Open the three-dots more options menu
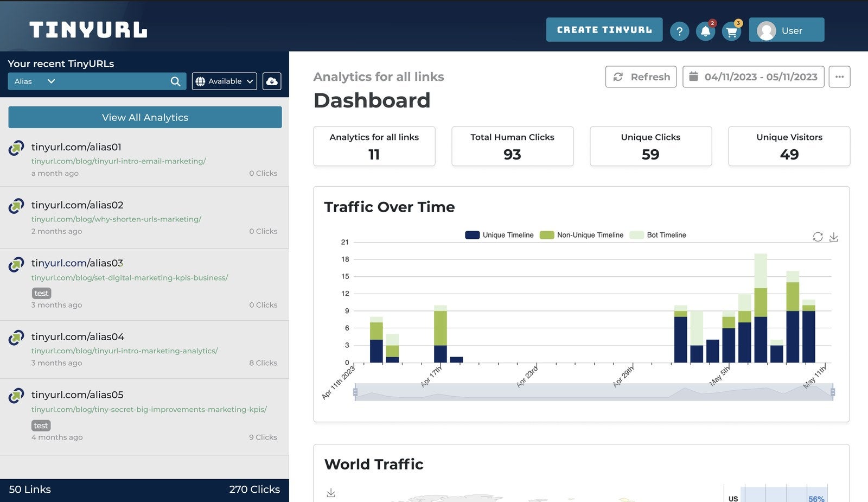 [x=839, y=77]
